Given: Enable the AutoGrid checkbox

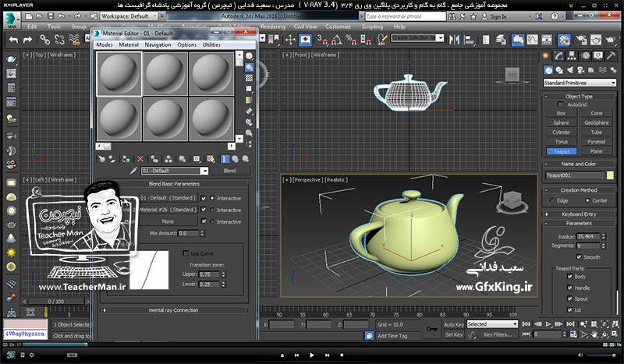Looking at the screenshot, I should pyautogui.click(x=560, y=104).
